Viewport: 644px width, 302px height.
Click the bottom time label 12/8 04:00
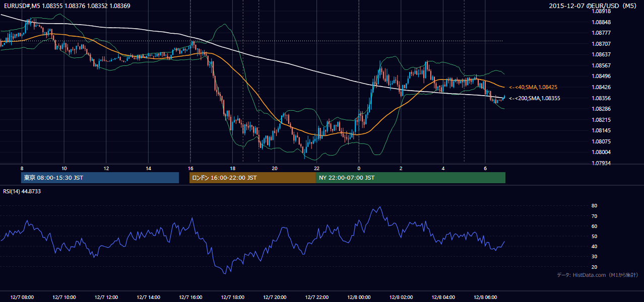click(x=442, y=297)
